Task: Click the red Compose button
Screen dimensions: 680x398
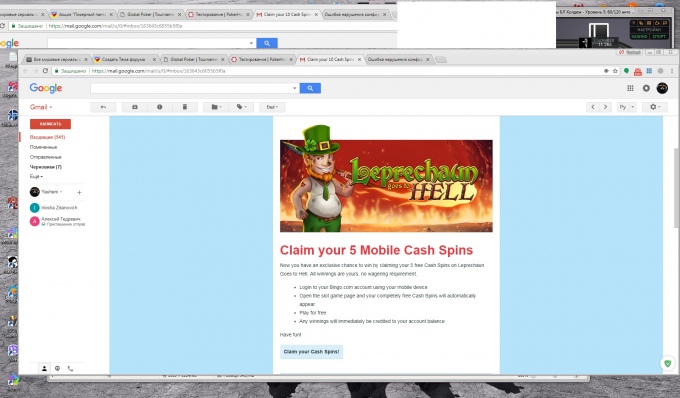Action: coord(50,124)
